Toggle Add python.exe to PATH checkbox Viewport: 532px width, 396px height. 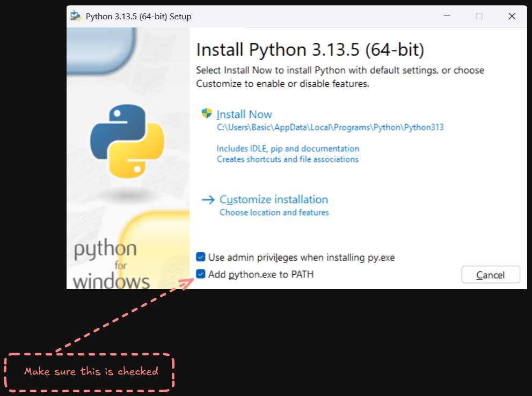[x=201, y=274]
